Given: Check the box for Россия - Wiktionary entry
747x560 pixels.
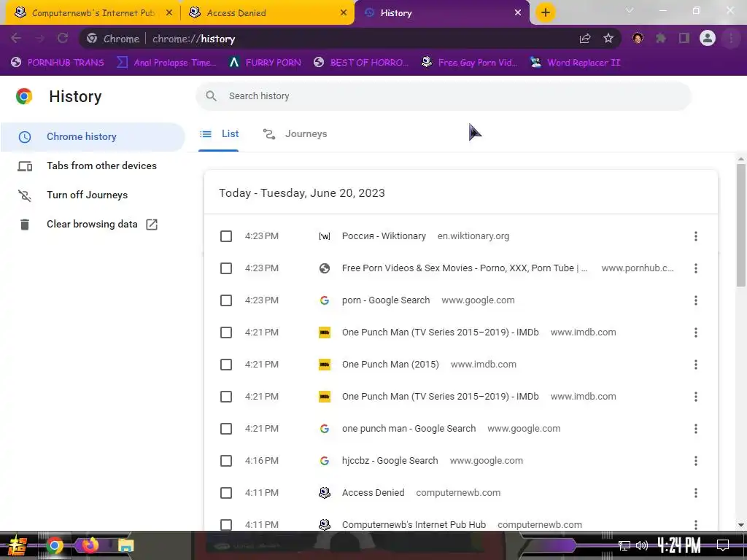Looking at the screenshot, I should [x=226, y=236].
